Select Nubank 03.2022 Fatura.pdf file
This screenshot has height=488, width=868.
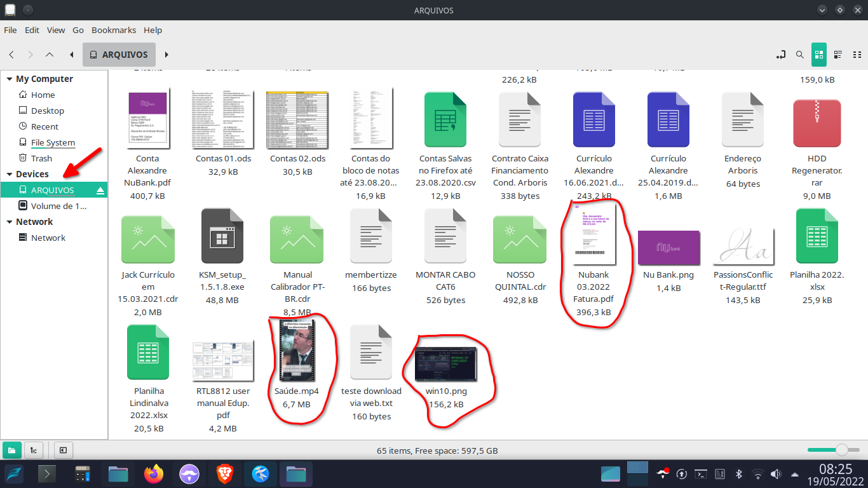594,260
